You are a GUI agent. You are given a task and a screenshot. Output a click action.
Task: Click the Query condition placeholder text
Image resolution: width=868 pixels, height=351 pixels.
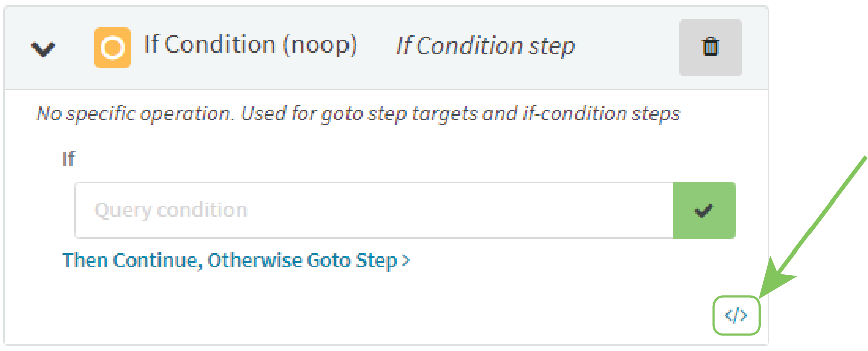[x=171, y=210]
